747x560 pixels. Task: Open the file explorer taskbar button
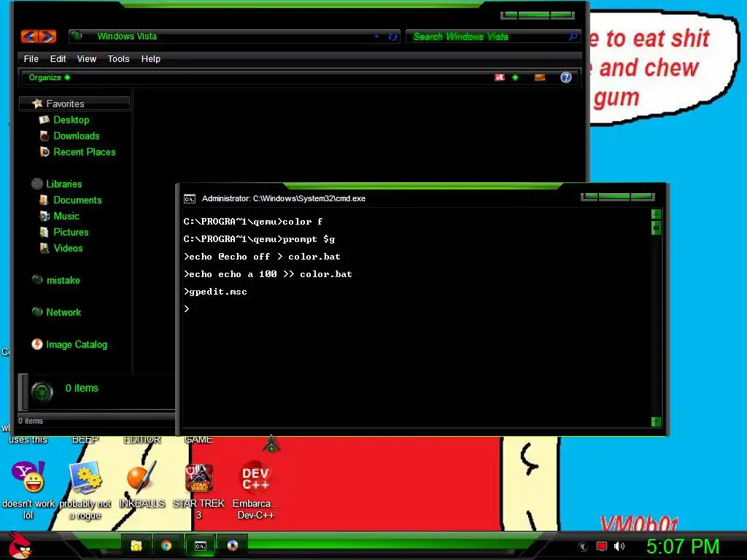(136, 545)
